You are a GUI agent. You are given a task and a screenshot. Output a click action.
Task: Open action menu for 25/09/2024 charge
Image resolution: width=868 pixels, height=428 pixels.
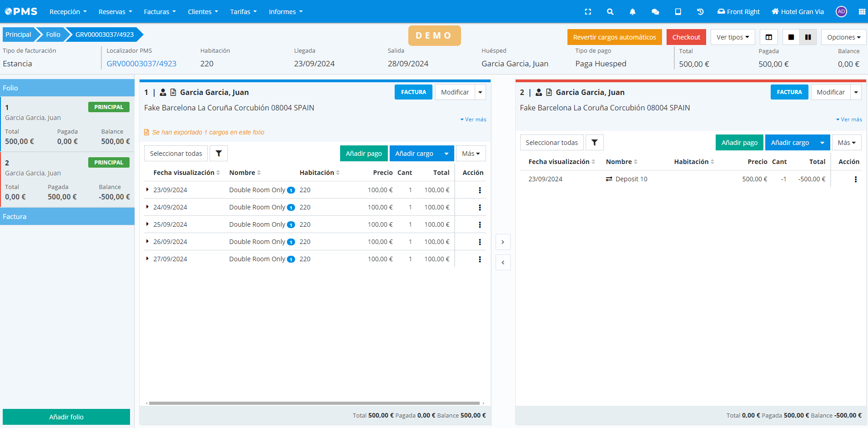(480, 225)
